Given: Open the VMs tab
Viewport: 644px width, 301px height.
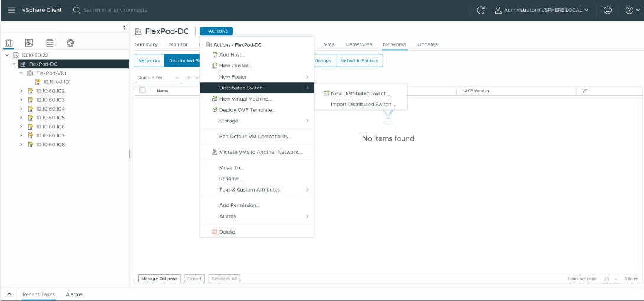Looking at the screenshot, I should [328, 44].
